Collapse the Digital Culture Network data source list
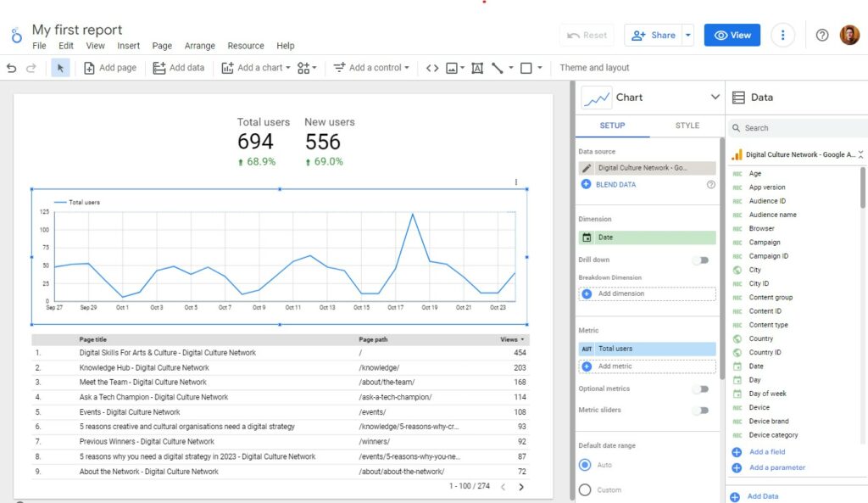Screen dimensions: 868x503 860,154
